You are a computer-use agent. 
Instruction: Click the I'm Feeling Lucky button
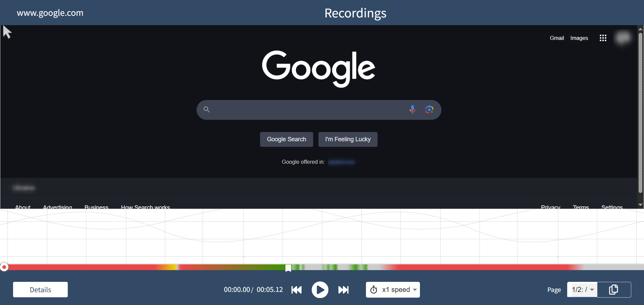click(x=348, y=139)
